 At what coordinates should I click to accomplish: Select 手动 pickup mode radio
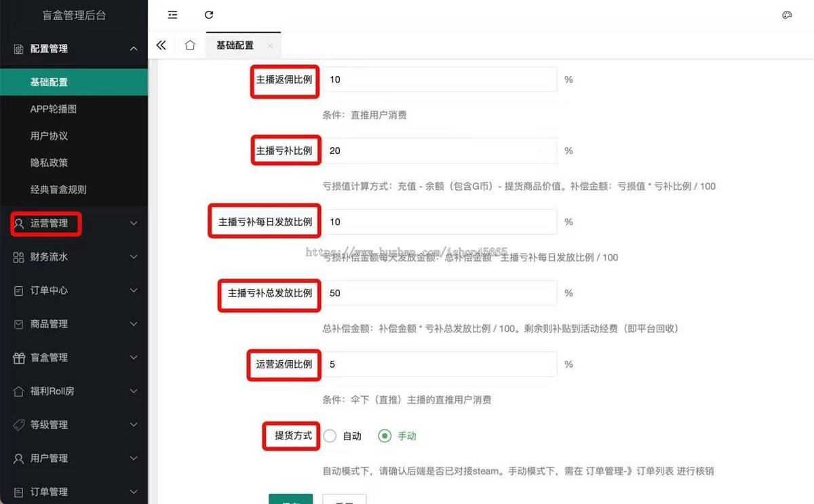click(x=385, y=436)
